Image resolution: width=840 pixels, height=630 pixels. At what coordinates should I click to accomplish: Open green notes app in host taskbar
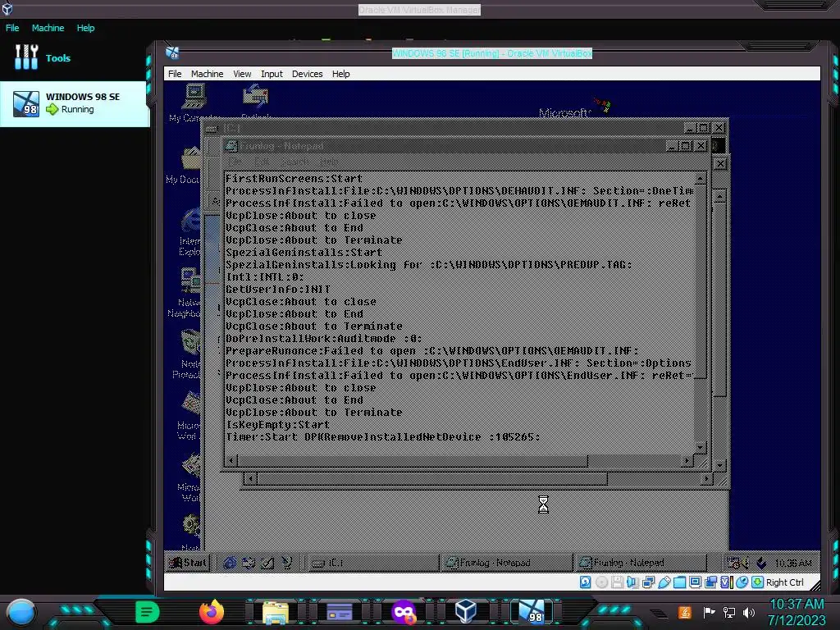click(148, 612)
